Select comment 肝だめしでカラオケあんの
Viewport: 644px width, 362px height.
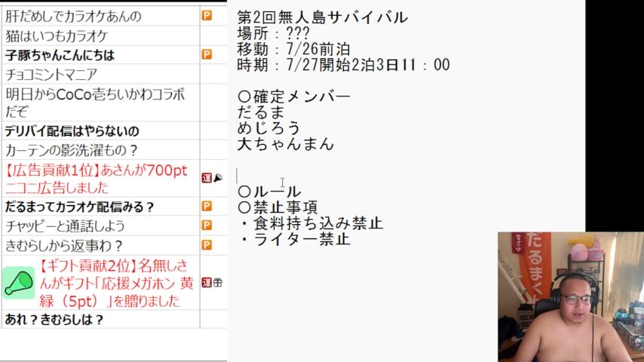click(x=73, y=16)
